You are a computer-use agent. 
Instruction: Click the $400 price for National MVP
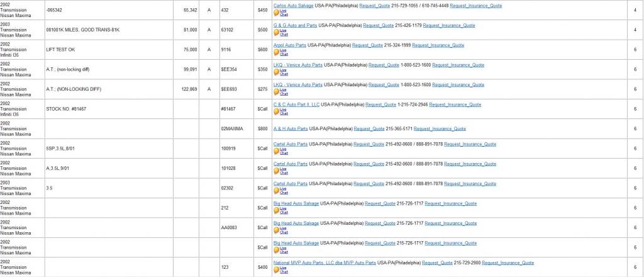click(x=262, y=267)
